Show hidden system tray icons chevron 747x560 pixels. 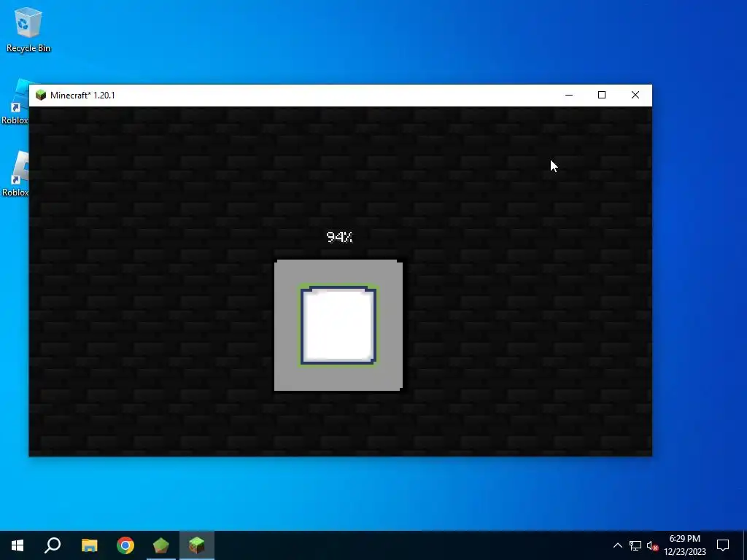[617, 545]
